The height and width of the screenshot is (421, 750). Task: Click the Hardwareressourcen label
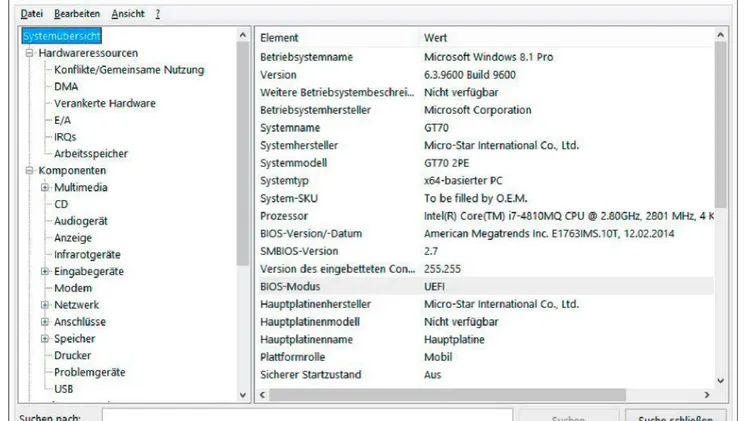[88, 53]
